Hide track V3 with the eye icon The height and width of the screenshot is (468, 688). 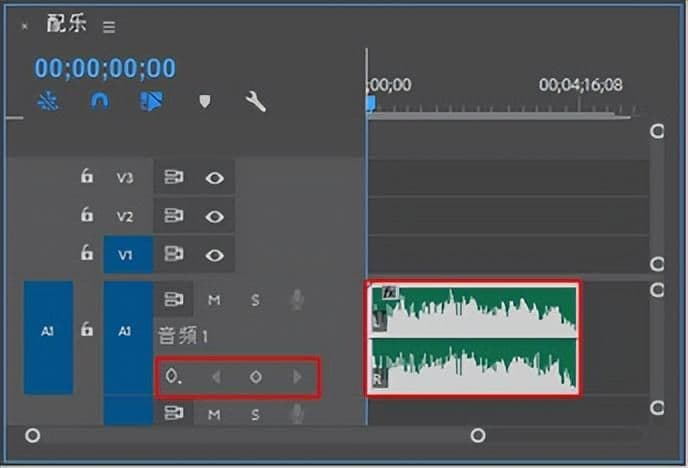pyautogui.click(x=214, y=178)
